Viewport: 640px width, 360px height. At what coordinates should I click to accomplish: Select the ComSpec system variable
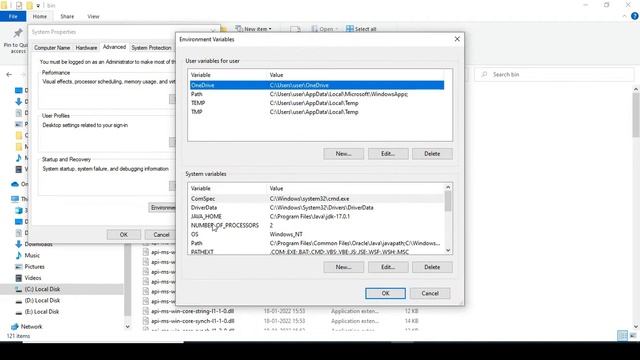pyautogui.click(x=317, y=198)
